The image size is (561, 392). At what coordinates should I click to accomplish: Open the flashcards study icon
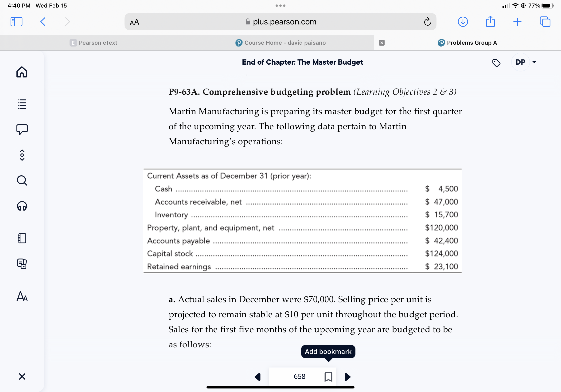click(22, 264)
